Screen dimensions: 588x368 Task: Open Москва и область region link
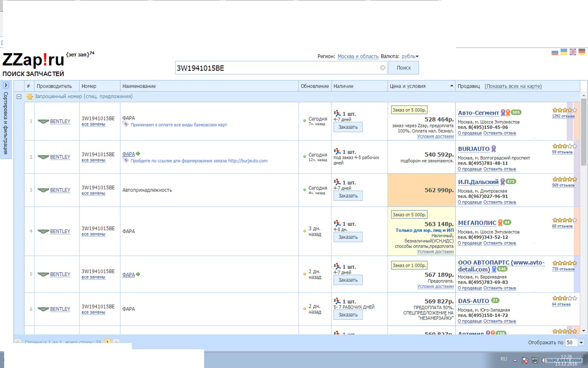tap(358, 56)
